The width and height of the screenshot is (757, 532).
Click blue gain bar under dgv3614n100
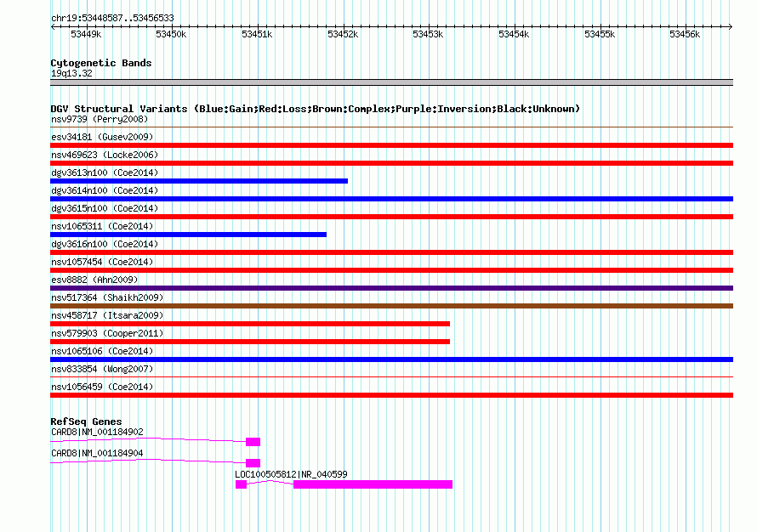click(391, 199)
